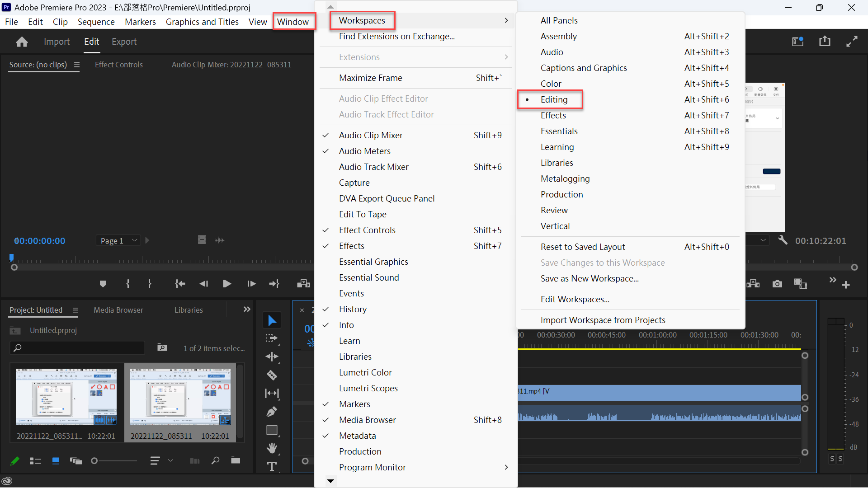Viewport: 868px width, 488px height.
Task: Mark Out point in Source monitor
Action: tap(150, 284)
